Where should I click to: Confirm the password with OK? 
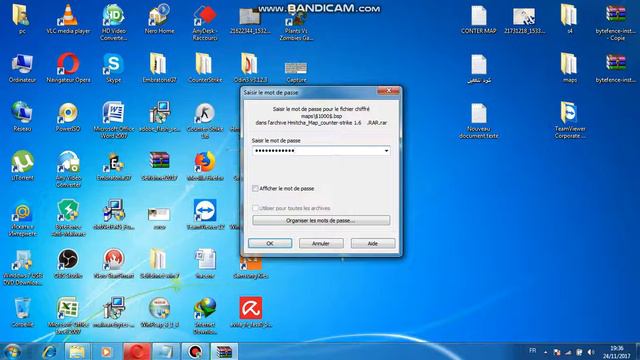pyautogui.click(x=270, y=243)
